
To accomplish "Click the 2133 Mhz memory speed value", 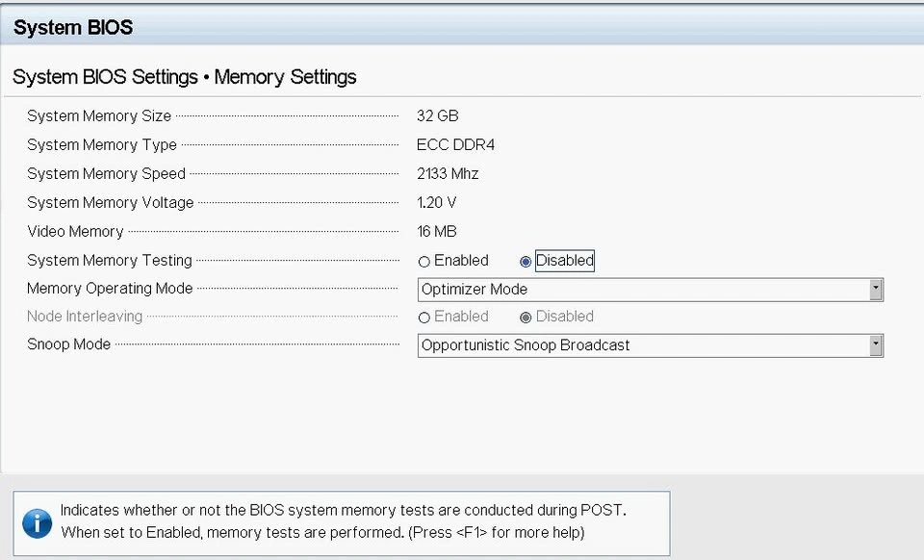I will click(x=448, y=174).
